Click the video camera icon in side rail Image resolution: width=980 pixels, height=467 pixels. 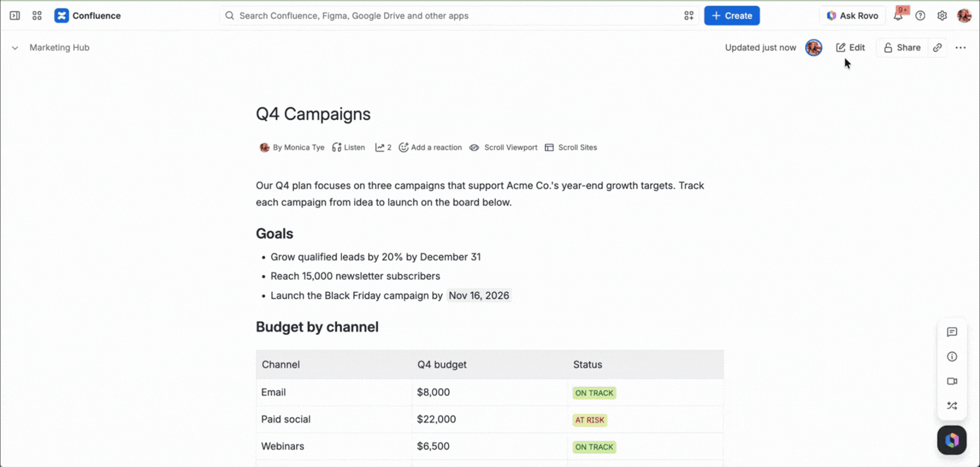[952, 382]
